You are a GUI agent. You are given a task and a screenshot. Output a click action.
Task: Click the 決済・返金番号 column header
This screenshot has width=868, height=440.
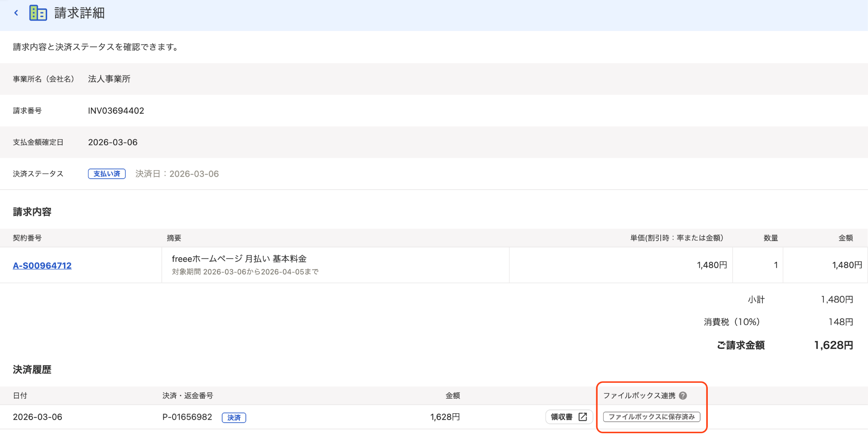[x=188, y=395]
